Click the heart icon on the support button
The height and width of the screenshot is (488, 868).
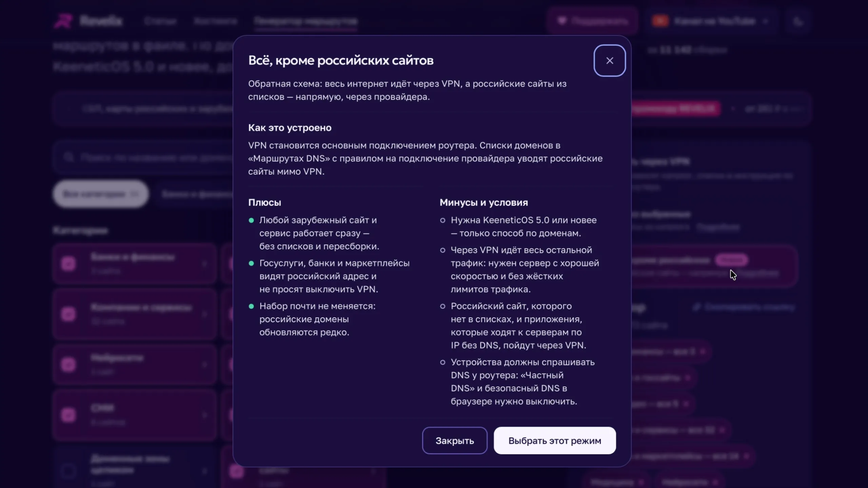click(x=562, y=21)
